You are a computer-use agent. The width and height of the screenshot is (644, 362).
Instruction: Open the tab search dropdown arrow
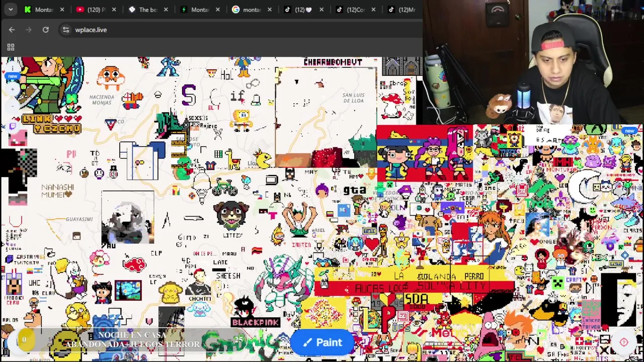pyautogui.click(x=11, y=9)
